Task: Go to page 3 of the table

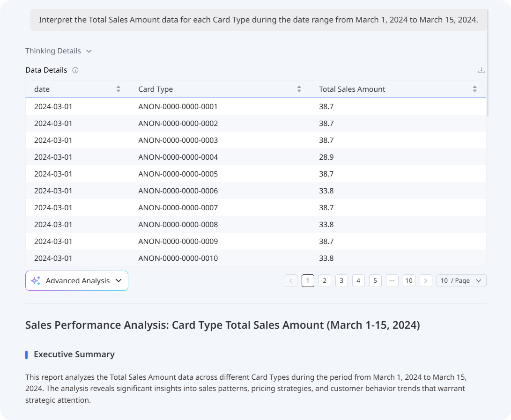Action: (341, 280)
